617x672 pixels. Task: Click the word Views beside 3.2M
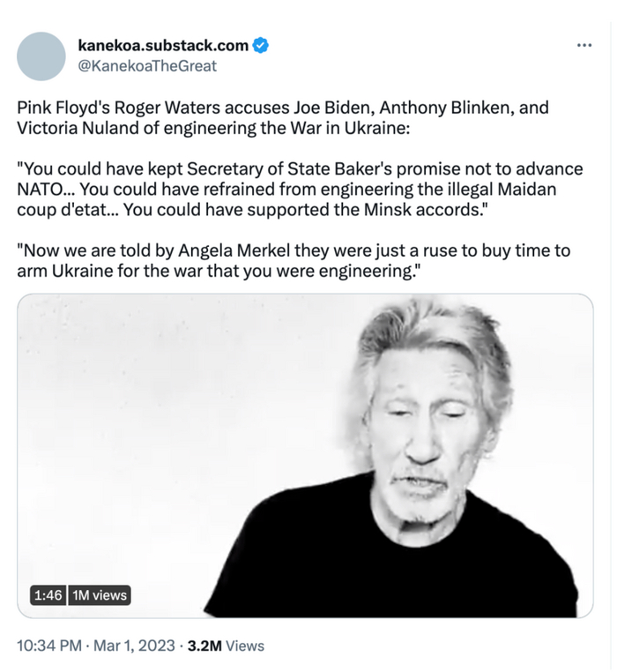coord(245,646)
